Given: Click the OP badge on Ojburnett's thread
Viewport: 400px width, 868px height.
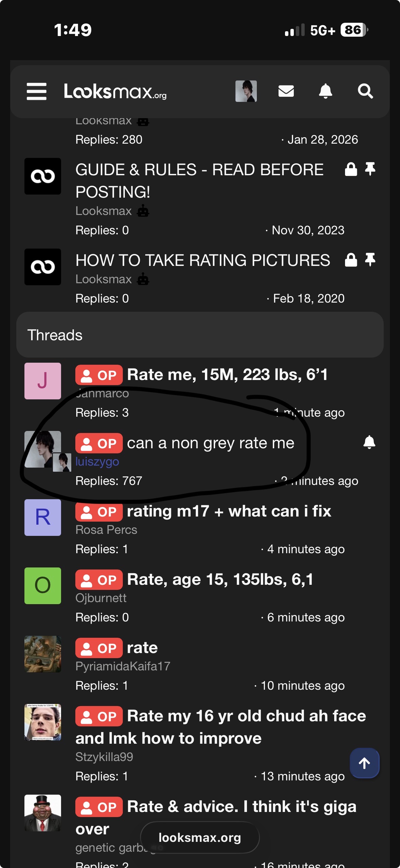Looking at the screenshot, I should coord(99,580).
